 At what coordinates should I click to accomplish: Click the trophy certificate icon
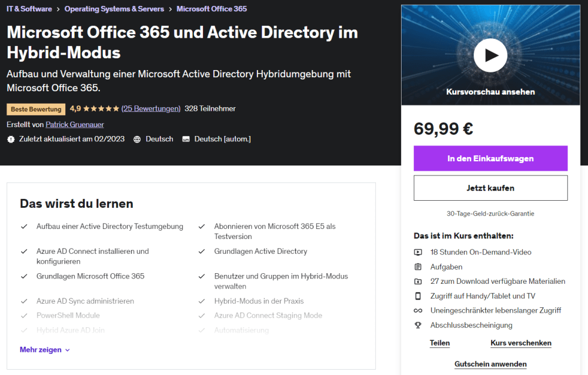coord(418,325)
